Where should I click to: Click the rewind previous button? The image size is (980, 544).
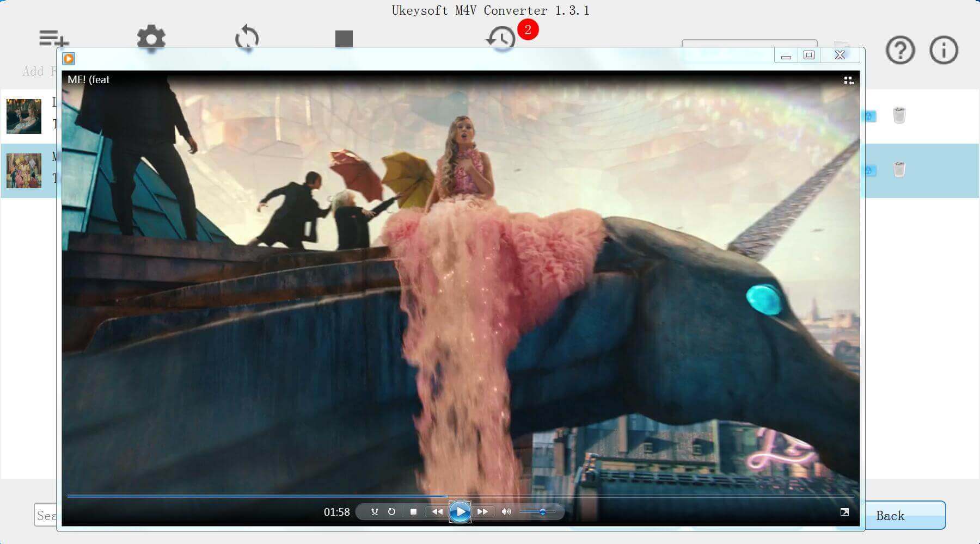pos(437,512)
